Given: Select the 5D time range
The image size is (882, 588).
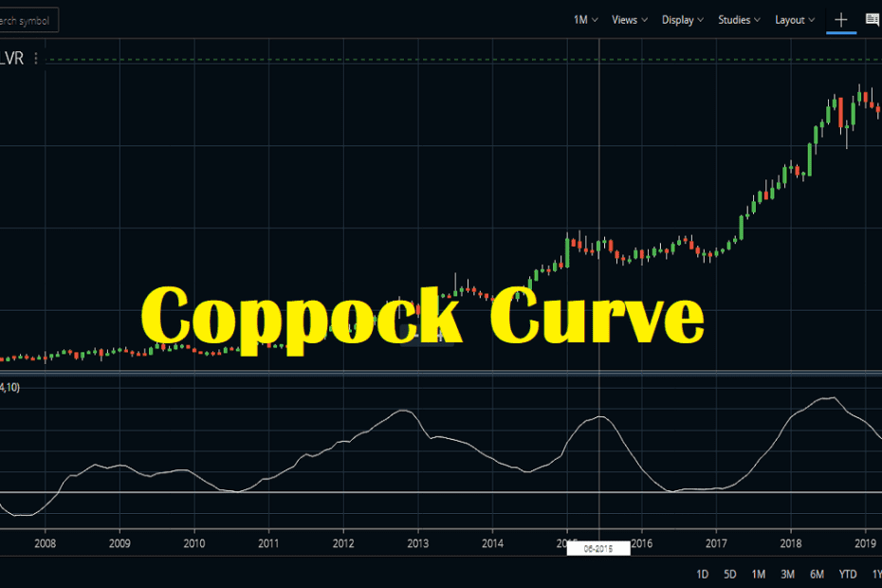Looking at the screenshot, I should click(x=729, y=574).
